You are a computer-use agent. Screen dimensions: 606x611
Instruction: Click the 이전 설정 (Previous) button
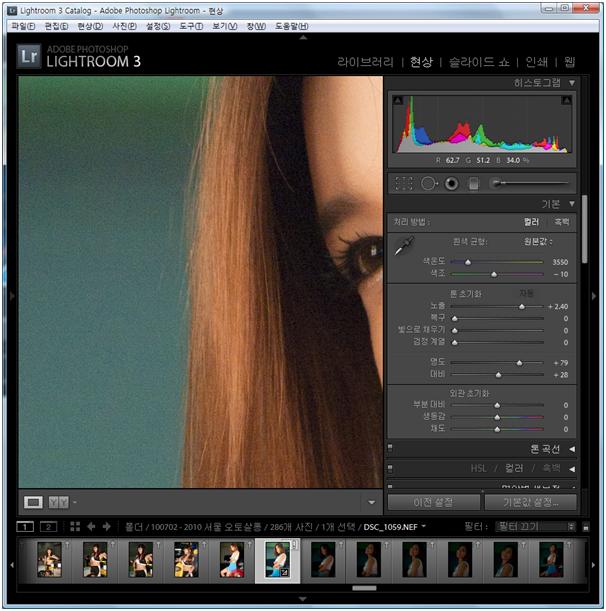pos(433,502)
